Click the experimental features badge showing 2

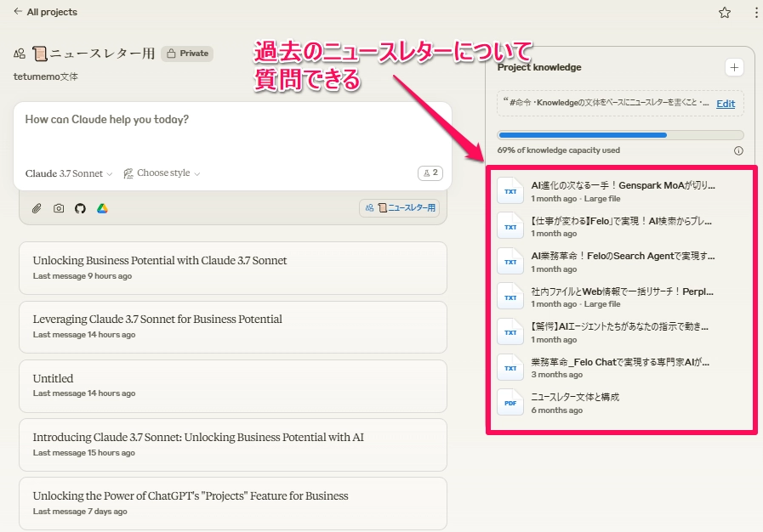click(430, 173)
